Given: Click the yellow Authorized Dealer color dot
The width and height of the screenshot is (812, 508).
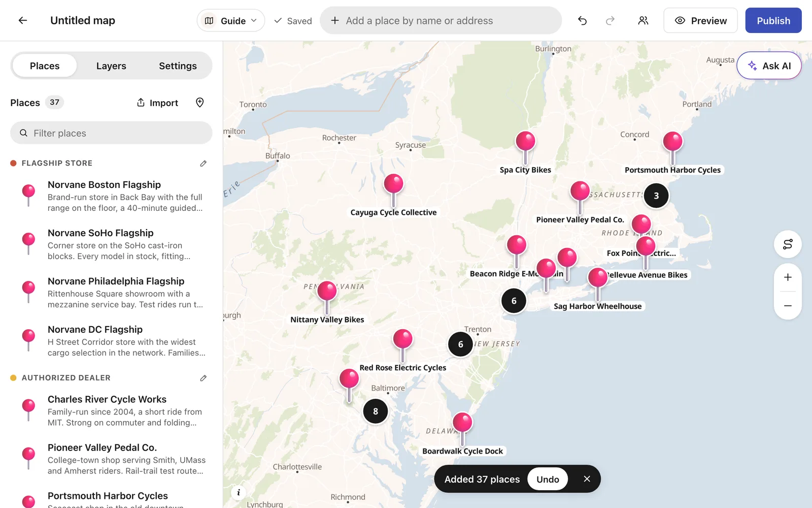Looking at the screenshot, I should 13,378.
